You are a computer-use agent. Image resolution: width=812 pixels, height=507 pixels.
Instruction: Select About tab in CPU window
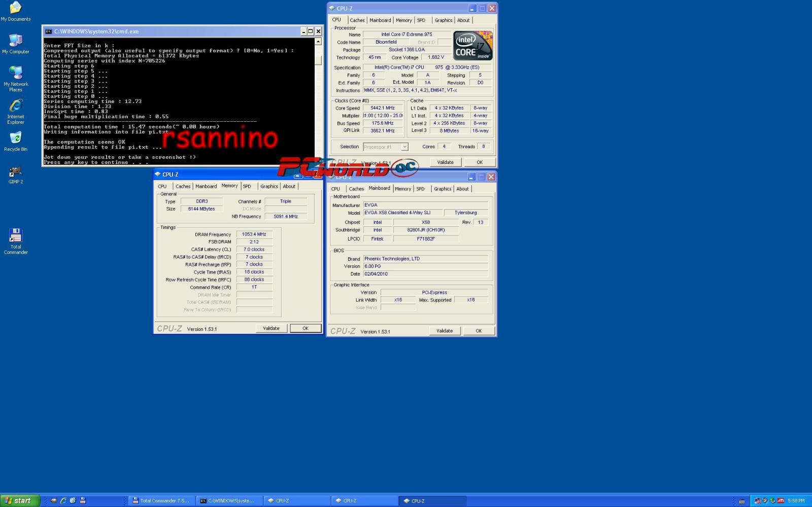click(463, 20)
